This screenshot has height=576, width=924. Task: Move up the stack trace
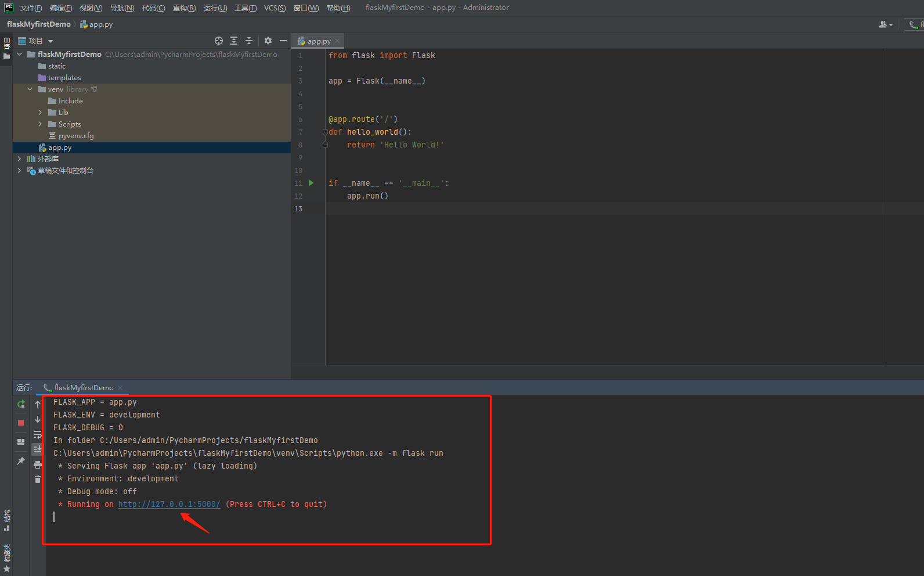coord(38,404)
